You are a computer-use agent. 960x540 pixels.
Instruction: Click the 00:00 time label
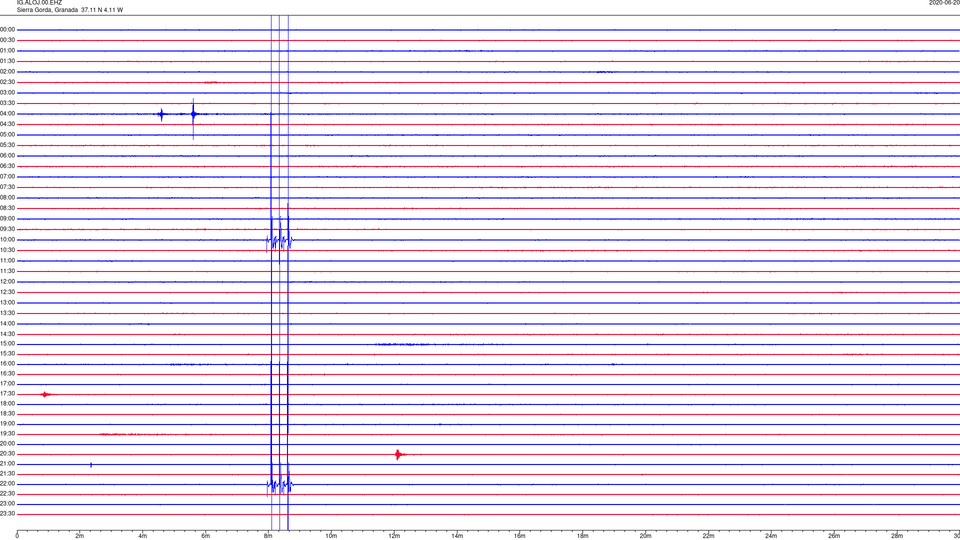[8, 29]
